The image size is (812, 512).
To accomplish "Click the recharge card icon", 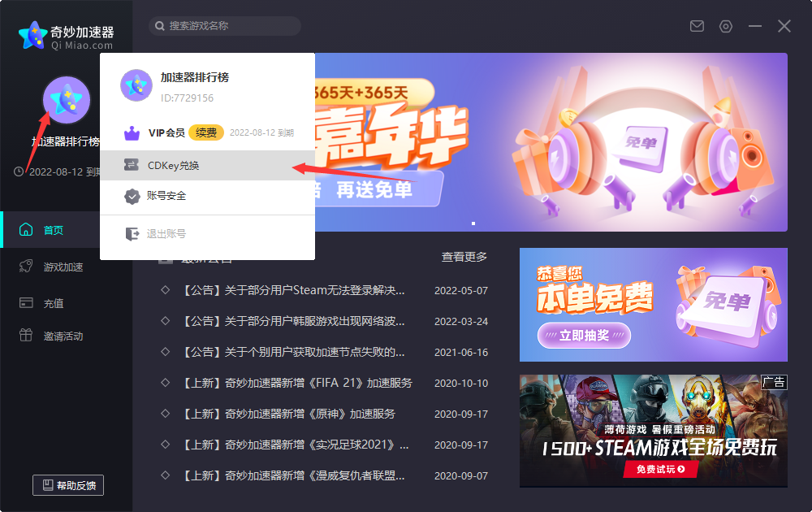I will click(26, 302).
